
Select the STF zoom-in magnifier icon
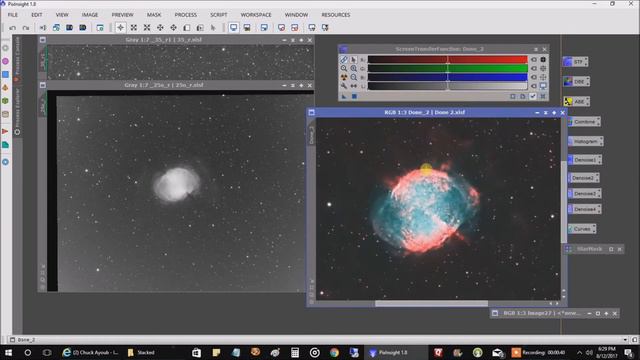pos(353,69)
